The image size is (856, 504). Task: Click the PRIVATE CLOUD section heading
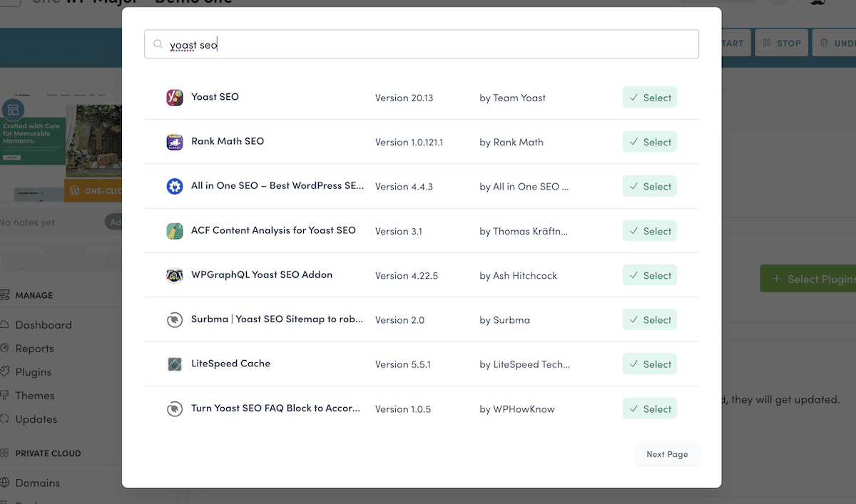(x=48, y=453)
